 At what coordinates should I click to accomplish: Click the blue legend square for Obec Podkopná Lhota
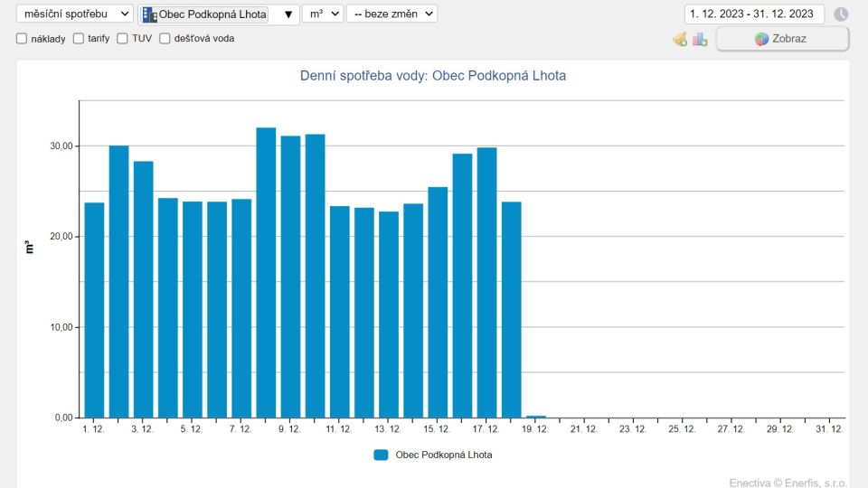(x=381, y=455)
